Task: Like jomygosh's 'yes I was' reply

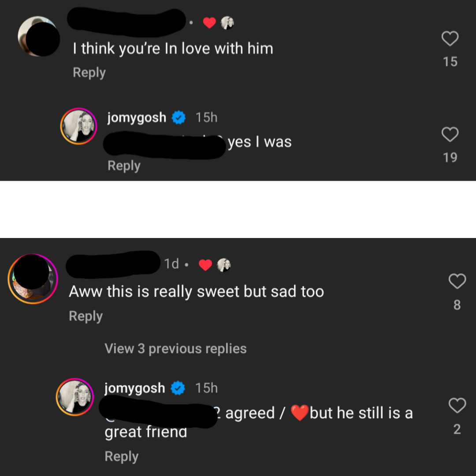Action: (x=450, y=134)
